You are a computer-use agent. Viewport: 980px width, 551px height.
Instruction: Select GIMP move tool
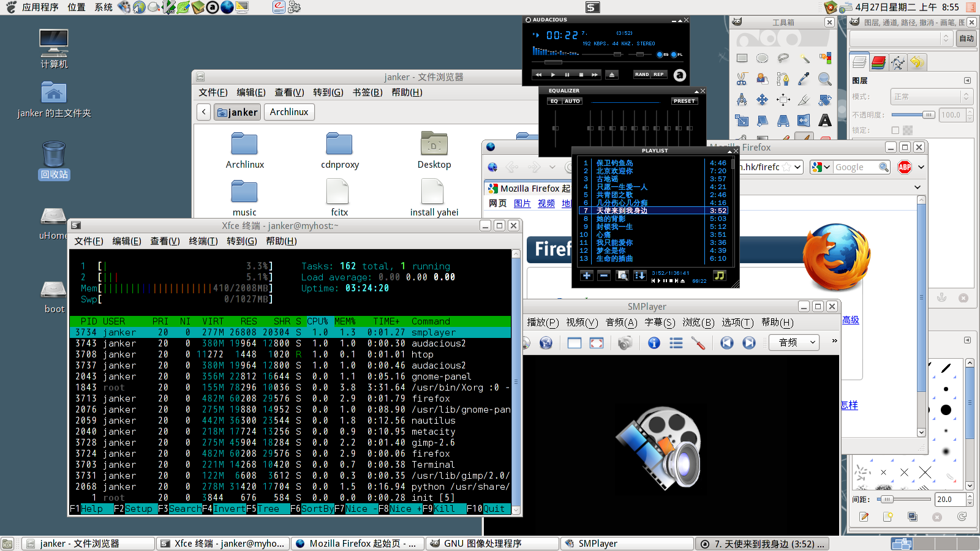click(x=763, y=100)
